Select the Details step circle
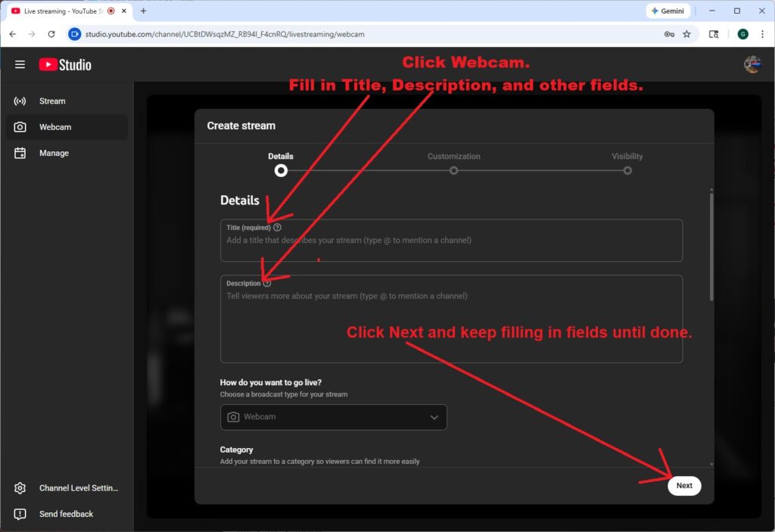 coord(281,170)
